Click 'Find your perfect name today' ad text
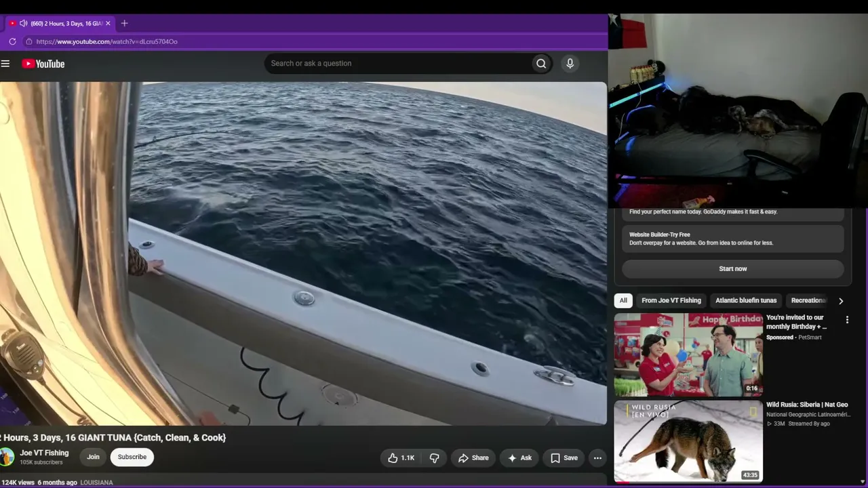Screen dimensions: 868x488 703,211
